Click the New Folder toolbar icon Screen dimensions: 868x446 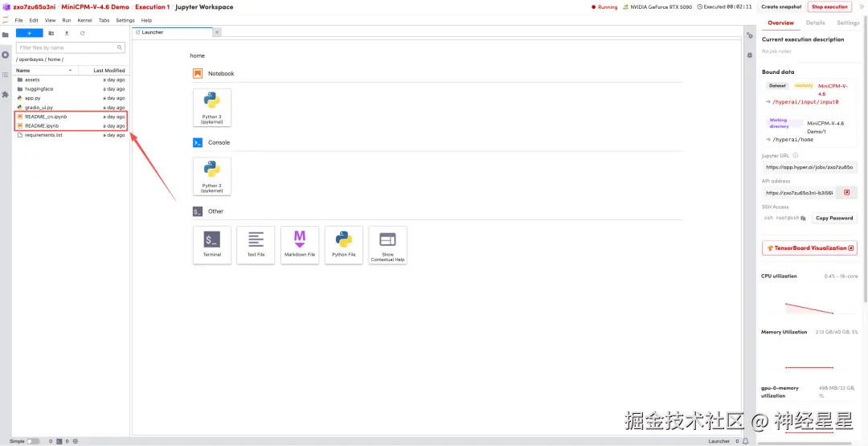click(x=51, y=33)
